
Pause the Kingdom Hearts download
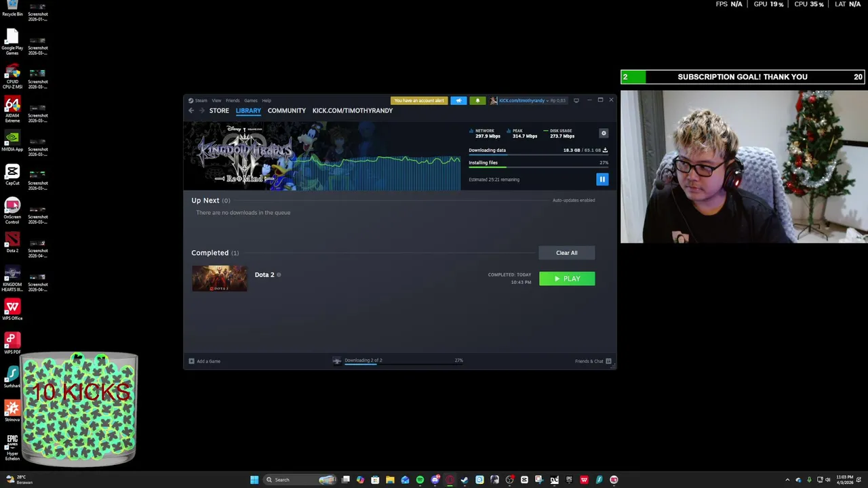pos(601,179)
